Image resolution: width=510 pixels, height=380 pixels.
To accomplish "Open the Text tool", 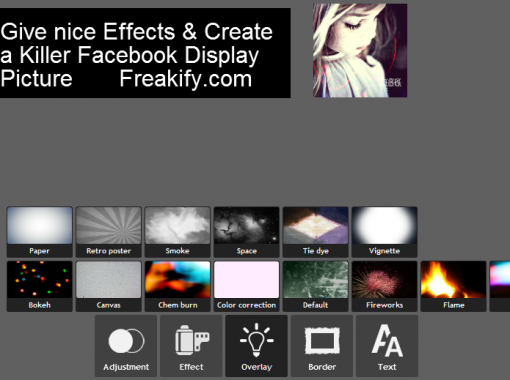I will click(x=387, y=346).
